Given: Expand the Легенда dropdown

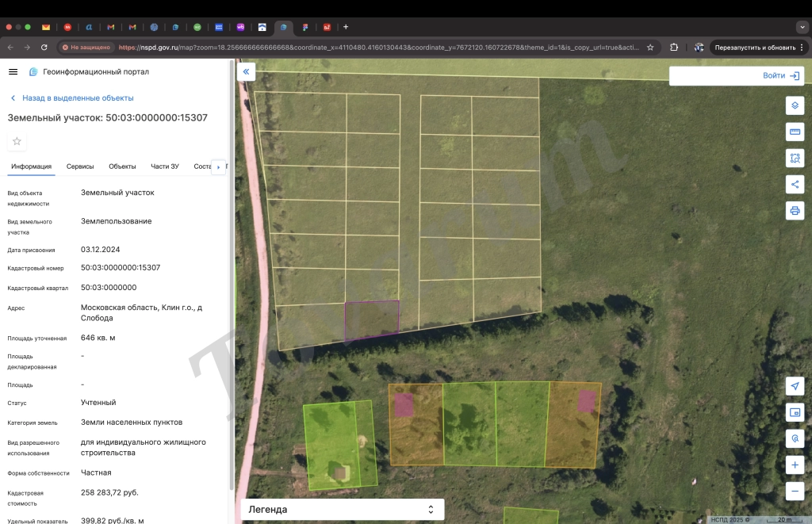Looking at the screenshot, I should click(343, 509).
